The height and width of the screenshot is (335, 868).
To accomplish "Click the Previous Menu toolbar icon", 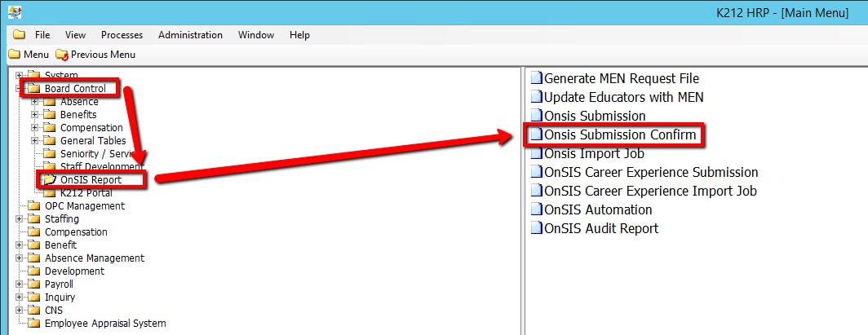I will (62, 55).
